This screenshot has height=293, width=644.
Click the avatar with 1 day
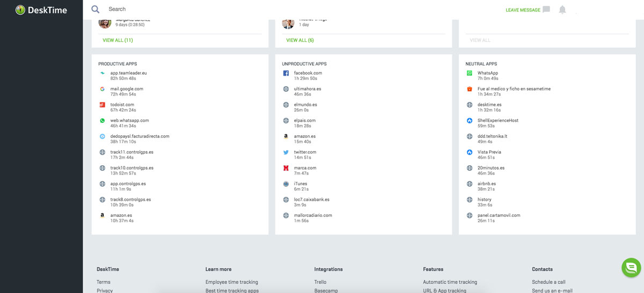pos(288,23)
